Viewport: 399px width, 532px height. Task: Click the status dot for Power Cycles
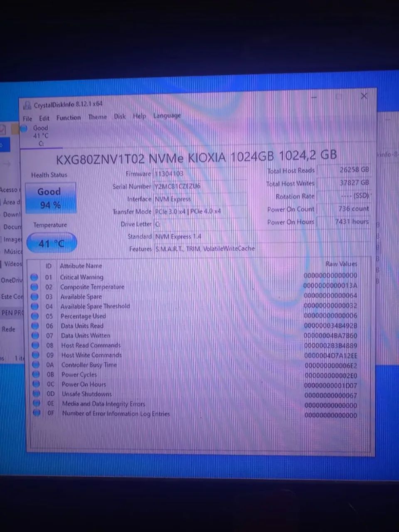(x=36, y=374)
